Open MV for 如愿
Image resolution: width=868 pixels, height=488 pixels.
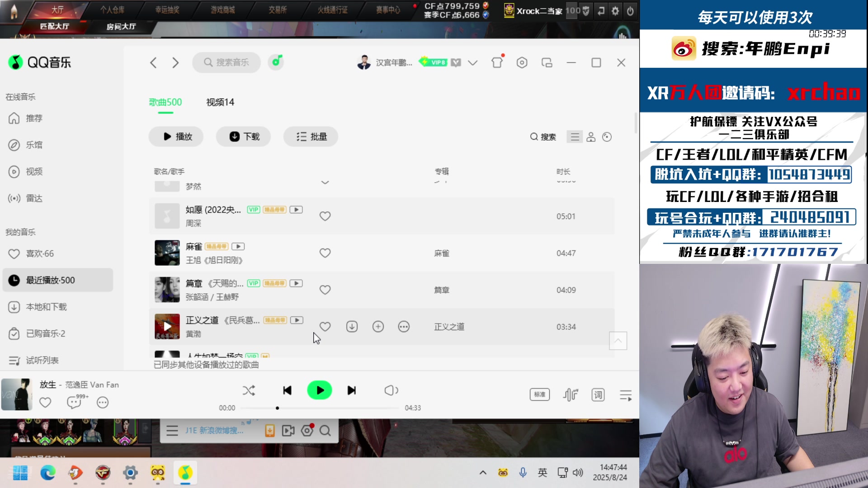pos(296,210)
